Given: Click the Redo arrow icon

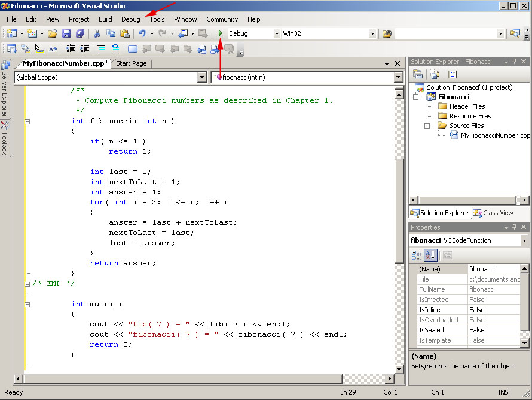Looking at the screenshot, I should [163, 33].
